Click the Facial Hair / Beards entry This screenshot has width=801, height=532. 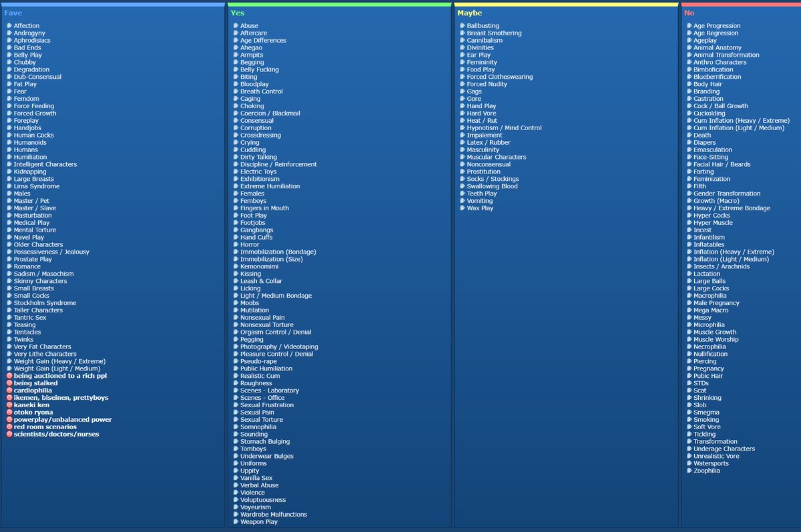[722, 164]
